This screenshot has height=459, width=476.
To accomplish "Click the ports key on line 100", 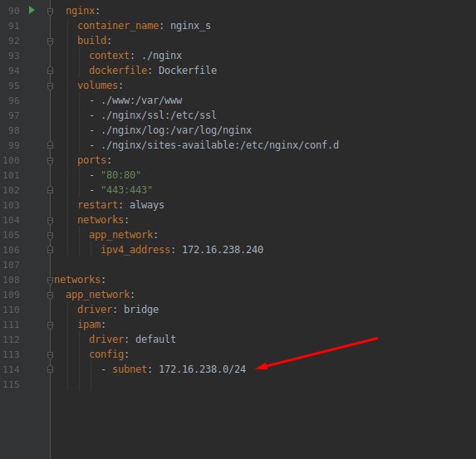I will 92,160.
